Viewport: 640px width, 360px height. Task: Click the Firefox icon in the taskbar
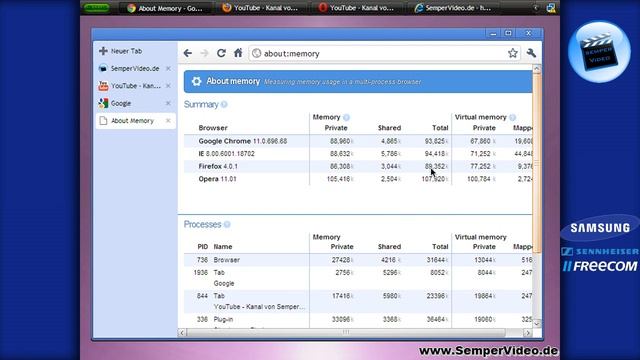tap(227, 8)
